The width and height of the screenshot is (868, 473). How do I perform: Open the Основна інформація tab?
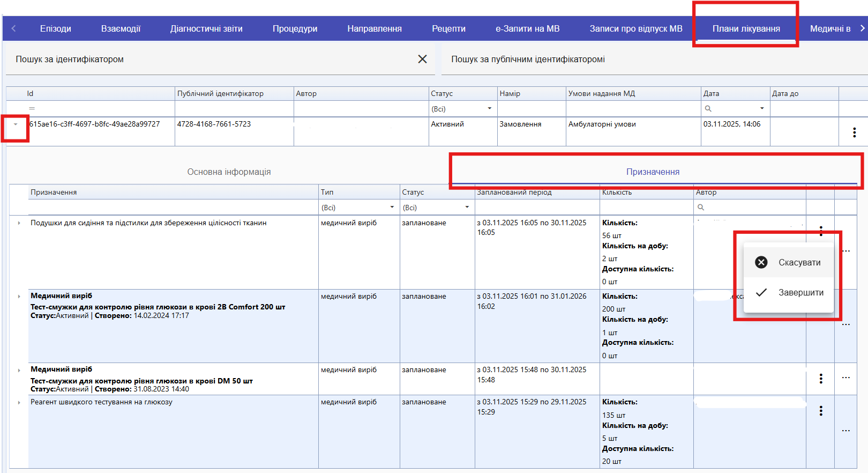pyautogui.click(x=229, y=172)
